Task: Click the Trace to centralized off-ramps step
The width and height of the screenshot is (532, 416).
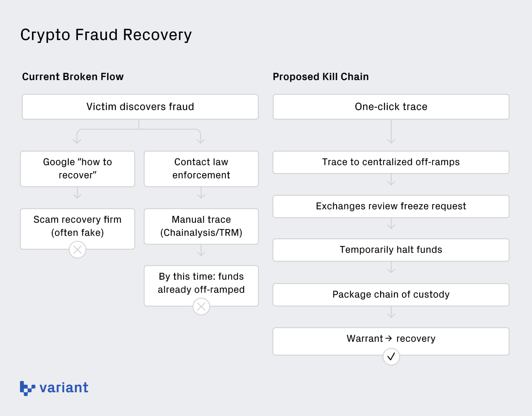Action: 391,162
